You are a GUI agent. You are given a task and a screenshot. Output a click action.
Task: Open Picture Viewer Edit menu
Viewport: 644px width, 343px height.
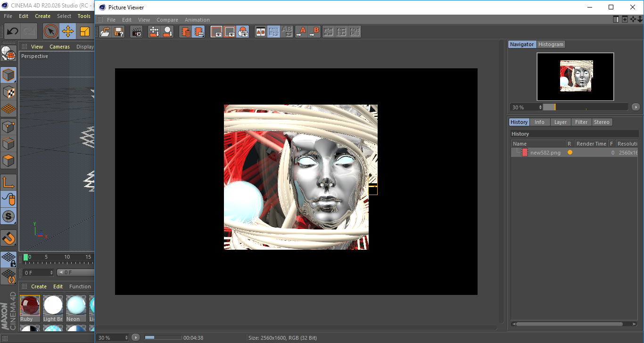127,20
